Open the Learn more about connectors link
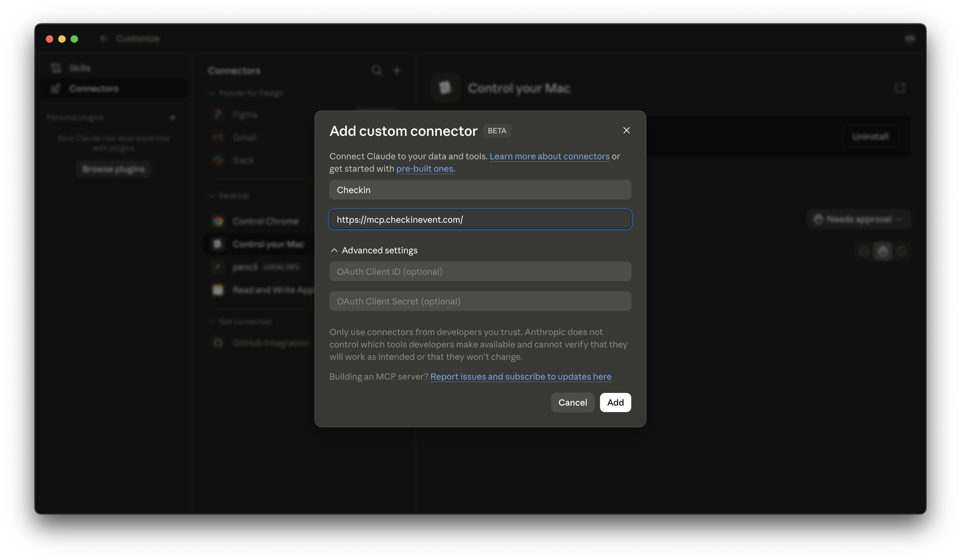Image resolution: width=961 pixels, height=560 pixels. (x=550, y=156)
